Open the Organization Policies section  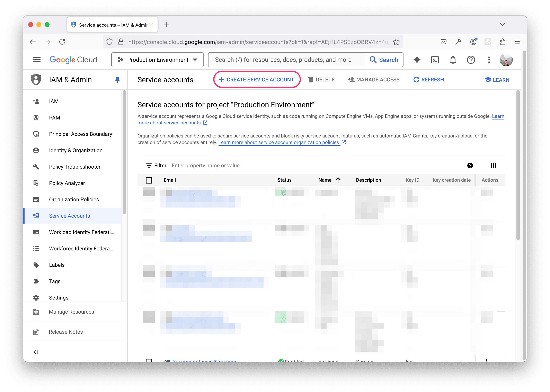74,199
